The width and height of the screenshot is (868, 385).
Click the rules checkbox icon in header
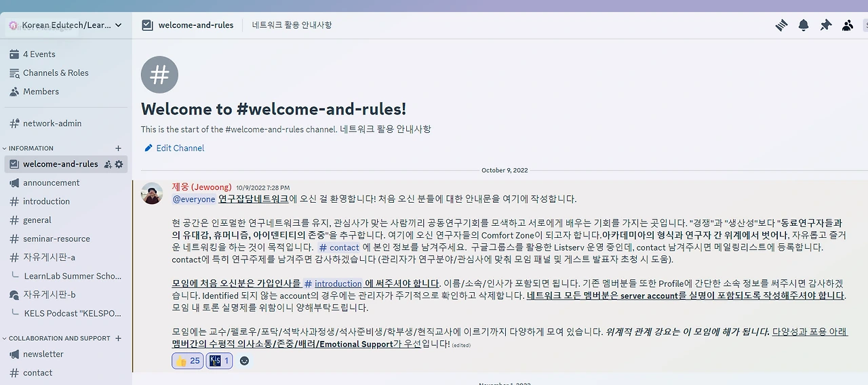147,25
